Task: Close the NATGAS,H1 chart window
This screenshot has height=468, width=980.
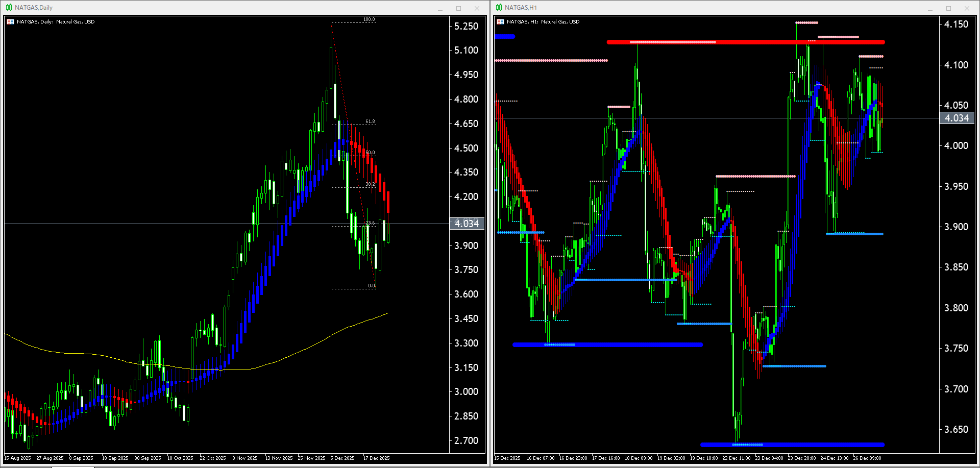Action: pyautogui.click(x=967, y=8)
